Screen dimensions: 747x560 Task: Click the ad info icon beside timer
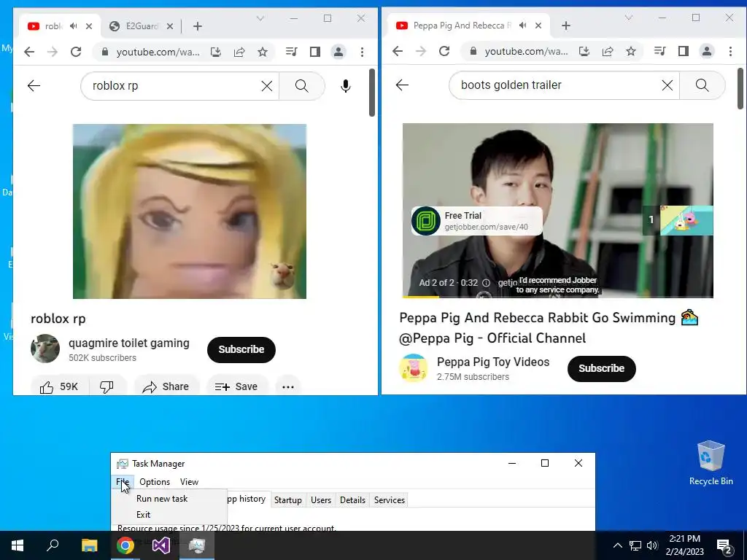coord(486,283)
